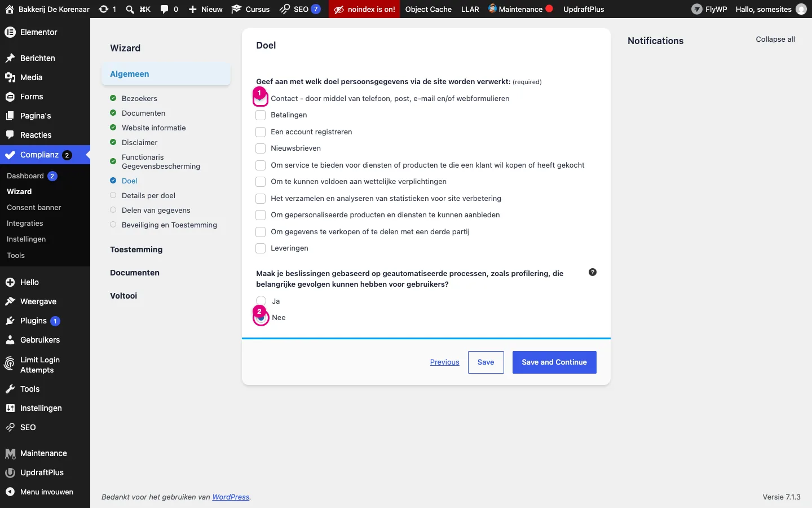Click the Save and Continue button
Image resolution: width=812 pixels, height=508 pixels.
click(x=554, y=362)
